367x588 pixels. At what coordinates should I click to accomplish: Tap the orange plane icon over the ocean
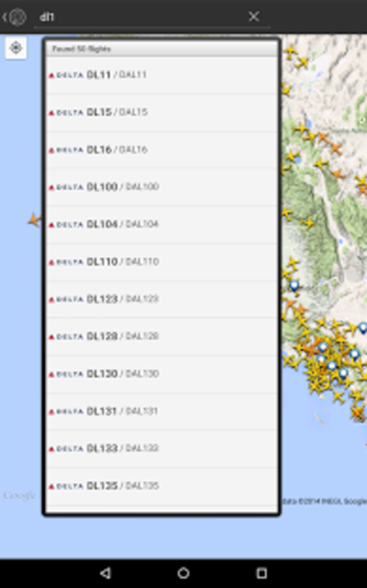(x=35, y=220)
